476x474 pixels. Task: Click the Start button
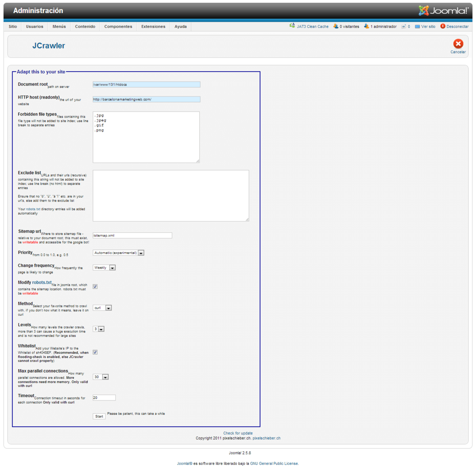(x=99, y=416)
